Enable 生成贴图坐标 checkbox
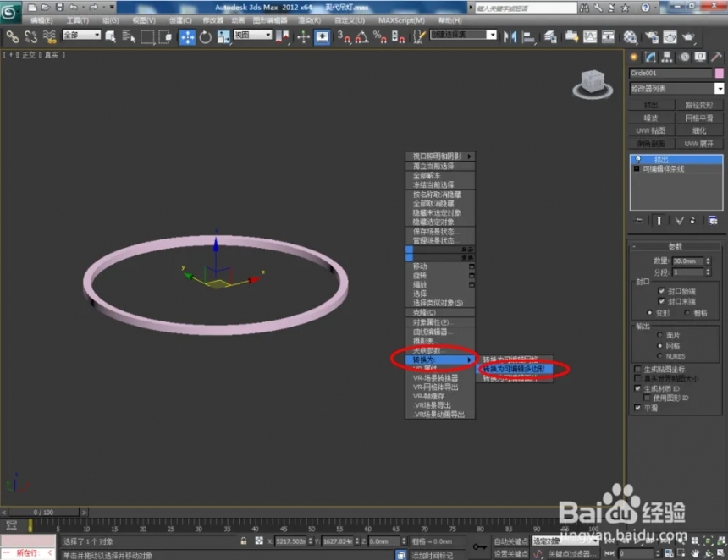This screenshot has height=560, width=728. click(x=637, y=370)
